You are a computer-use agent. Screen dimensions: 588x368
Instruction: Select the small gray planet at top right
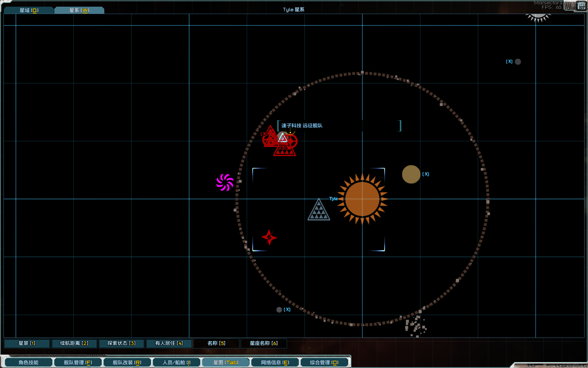coord(518,62)
